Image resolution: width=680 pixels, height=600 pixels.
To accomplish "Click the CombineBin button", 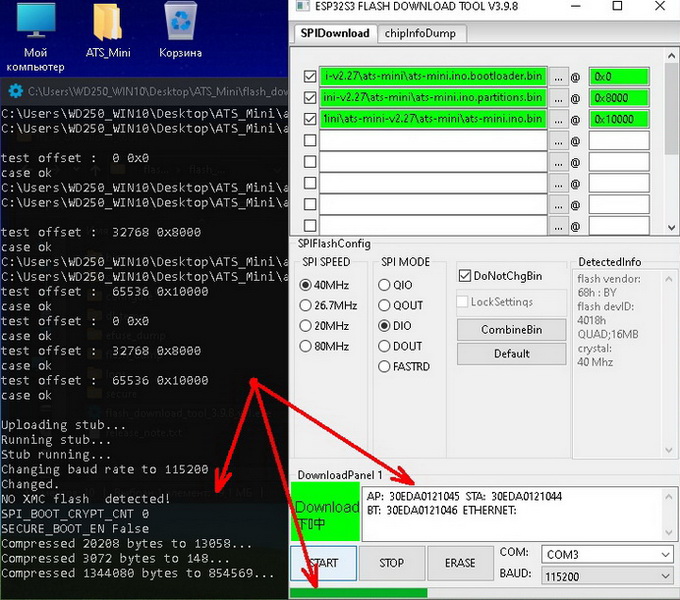I will pos(511,330).
